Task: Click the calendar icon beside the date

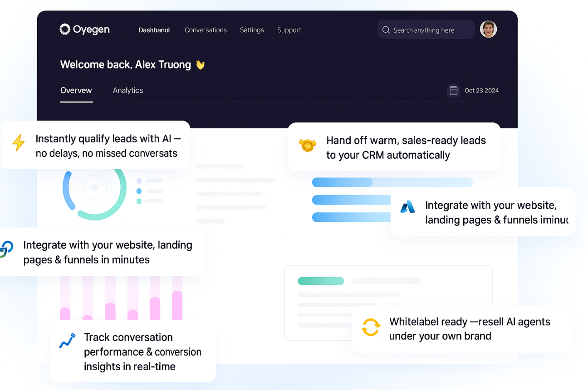Action: coord(453,90)
